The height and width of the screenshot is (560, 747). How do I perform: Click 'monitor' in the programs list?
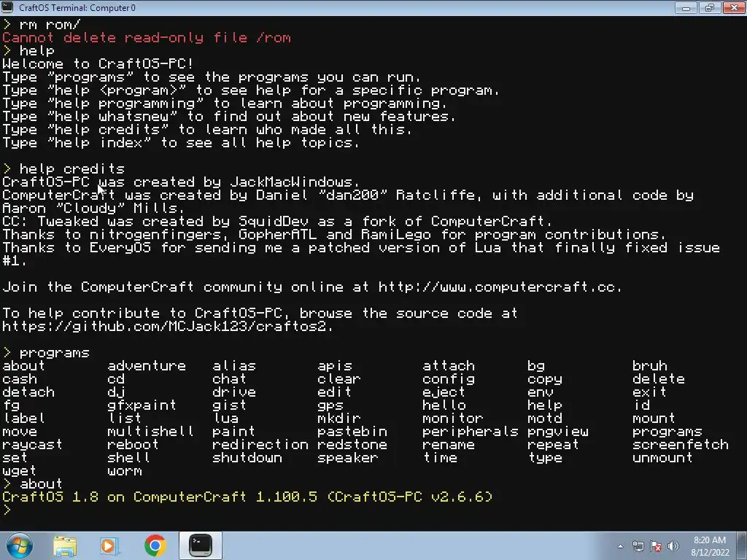[x=452, y=419]
